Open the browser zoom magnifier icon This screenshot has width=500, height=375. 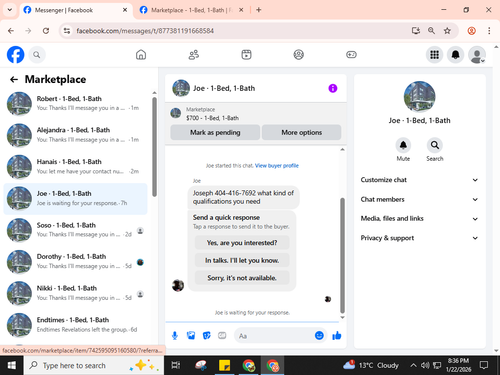tap(431, 31)
